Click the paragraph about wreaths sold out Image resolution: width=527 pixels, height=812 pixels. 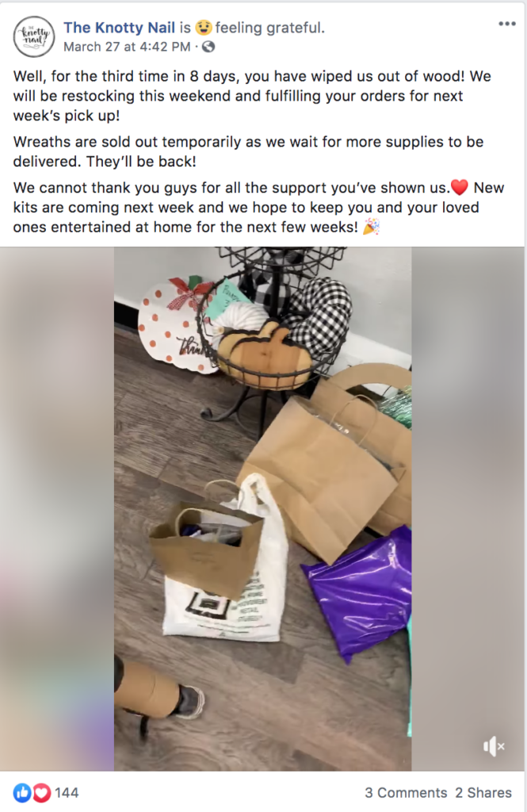249,151
